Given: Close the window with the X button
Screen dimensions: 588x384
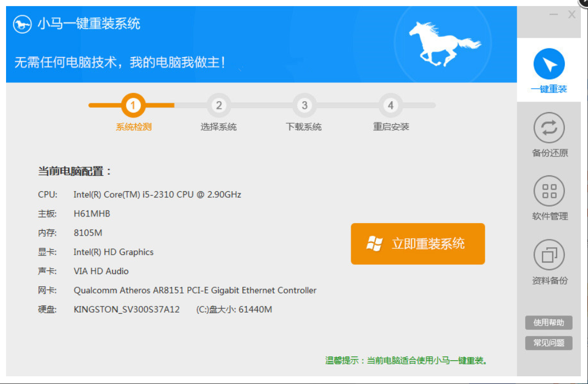Looking at the screenshot, I should [x=572, y=15].
